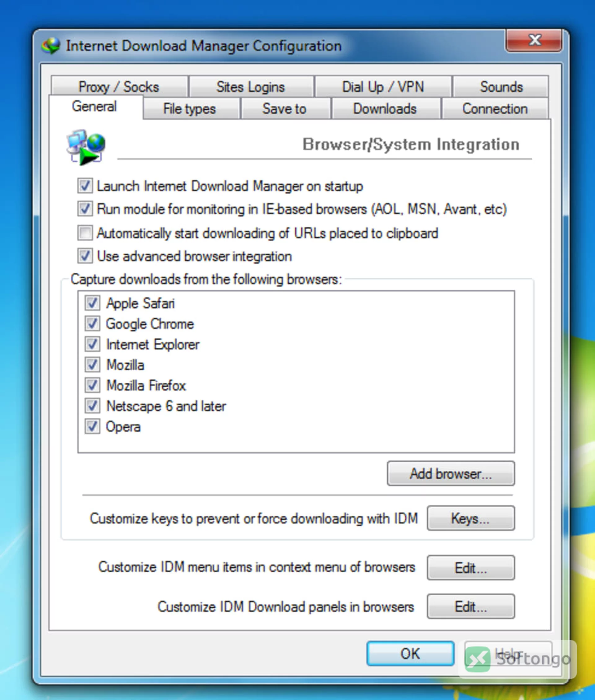Go to the Sounds tab
Screen dimensions: 595x700
(x=501, y=87)
